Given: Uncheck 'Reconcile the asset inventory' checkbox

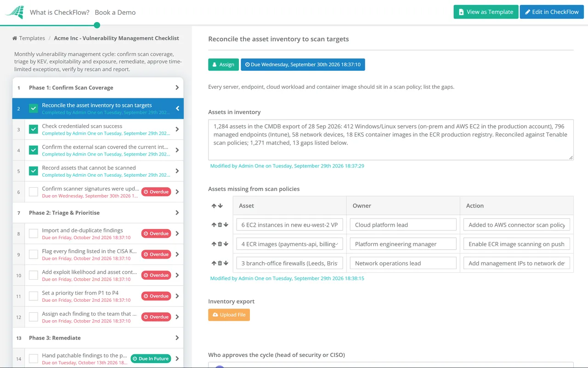Looking at the screenshot, I should (x=34, y=109).
